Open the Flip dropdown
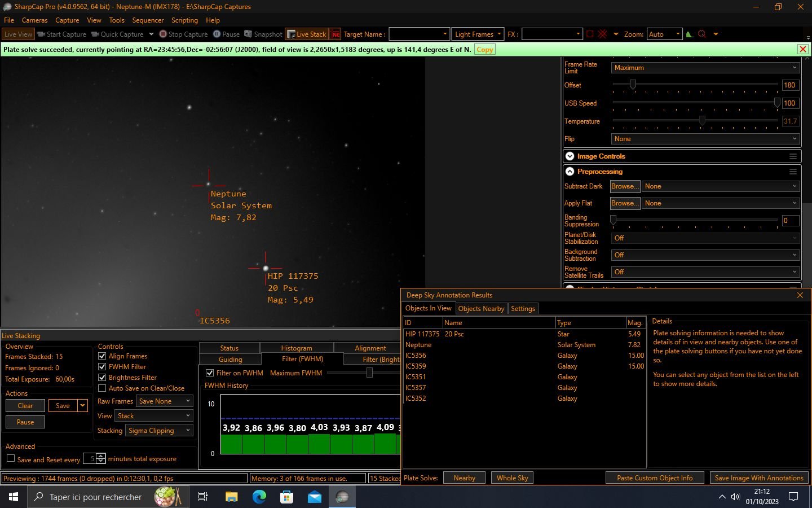The width and height of the screenshot is (812, 508). point(705,139)
